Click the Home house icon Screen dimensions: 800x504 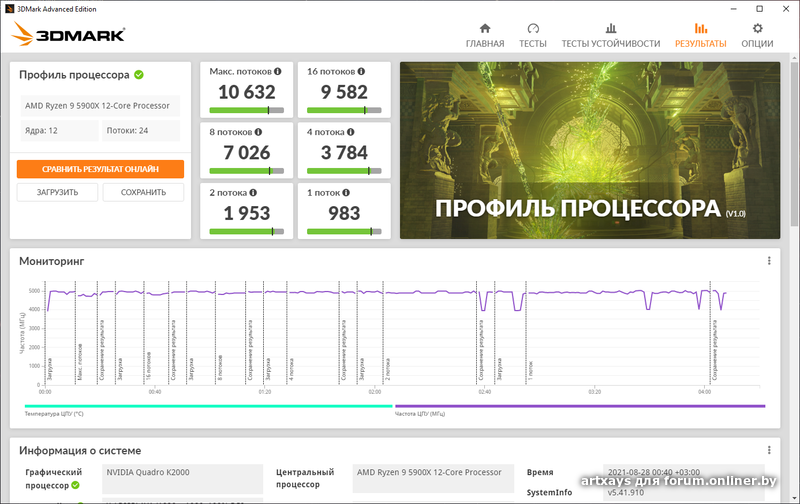click(485, 29)
